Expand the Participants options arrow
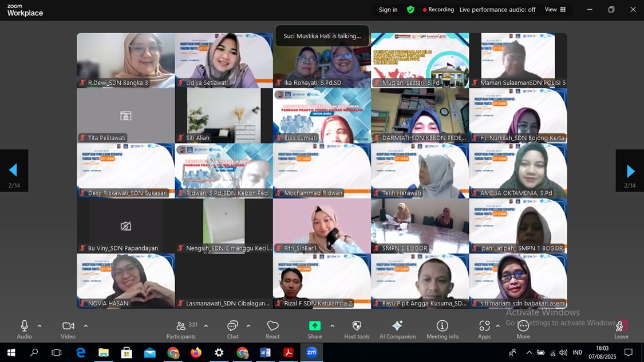Image resolution: width=644 pixels, height=362 pixels. click(x=206, y=326)
